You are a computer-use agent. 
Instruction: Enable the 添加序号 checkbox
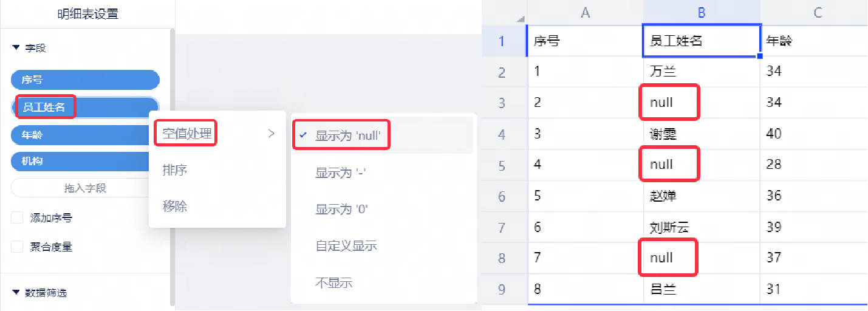coord(17,218)
